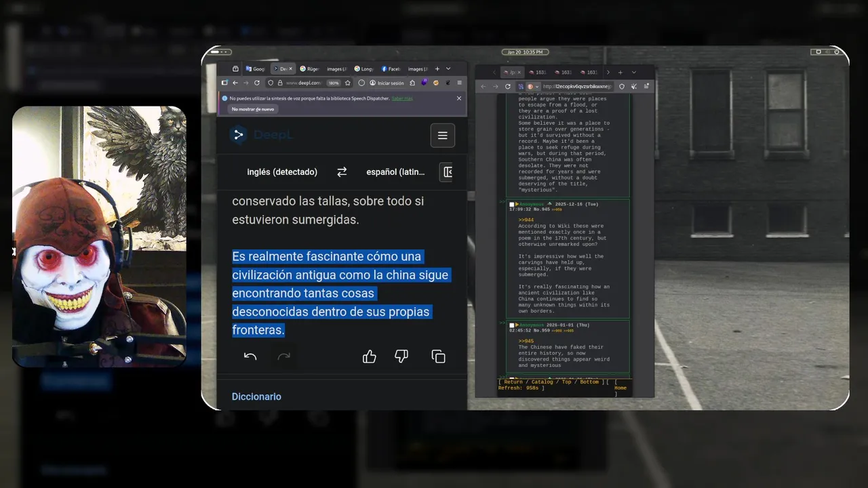This screenshot has width=868, height=488.
Task: Expand post menu arrow on post No.945
Action: [517, 205]
